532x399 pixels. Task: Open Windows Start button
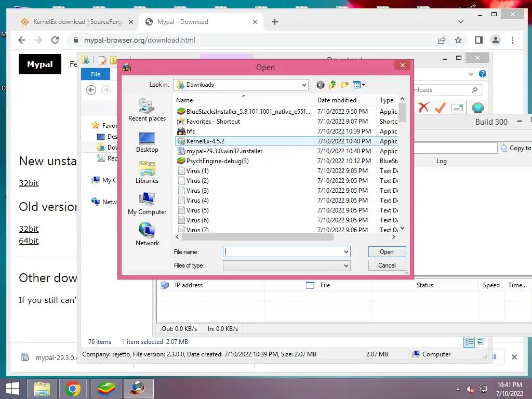(12, 389)
